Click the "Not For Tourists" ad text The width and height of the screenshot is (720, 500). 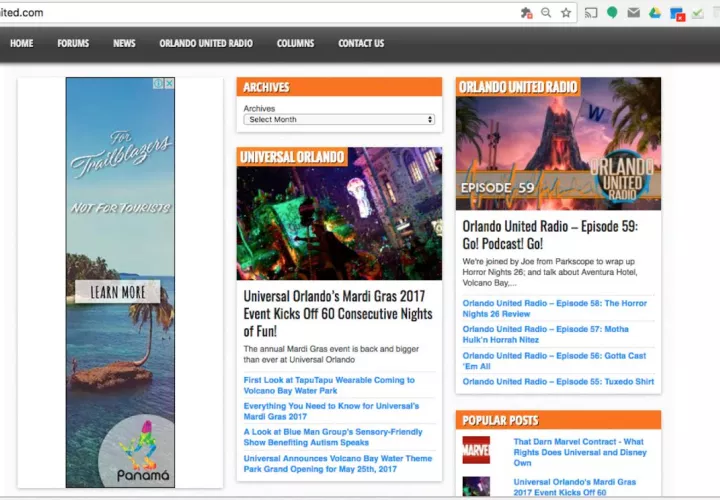click(x=121, y=208)
